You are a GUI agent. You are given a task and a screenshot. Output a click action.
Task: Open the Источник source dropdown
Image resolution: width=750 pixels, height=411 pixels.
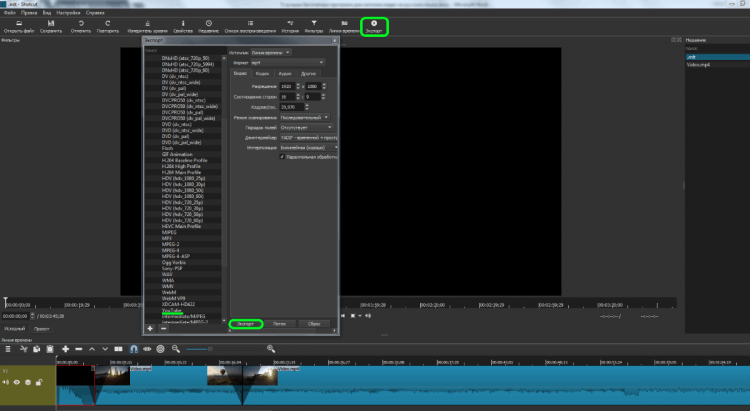click(271, 53)
